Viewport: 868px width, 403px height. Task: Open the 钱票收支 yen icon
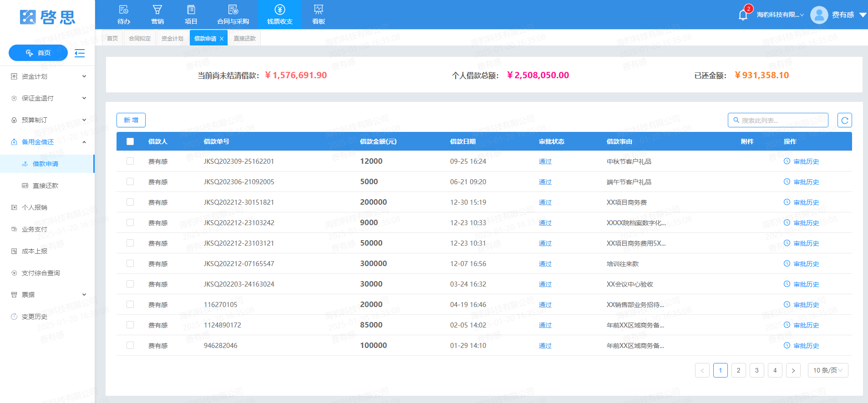(x=280, y=10)
